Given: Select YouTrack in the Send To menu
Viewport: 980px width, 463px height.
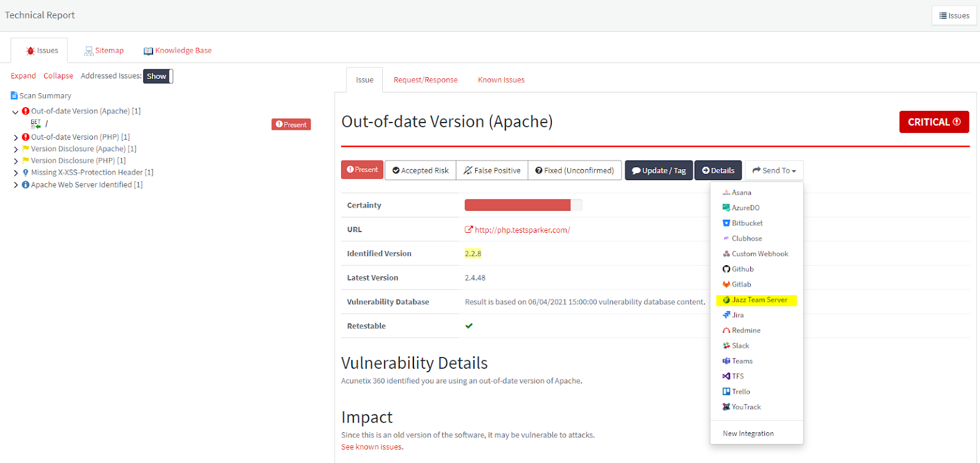Looking at the screenshot, I should point(746,407).
